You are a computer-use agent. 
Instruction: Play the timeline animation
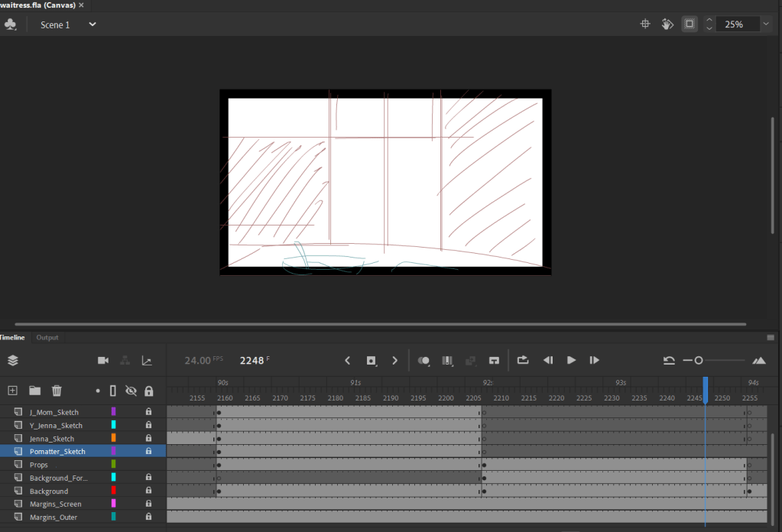tap(571, 360)
